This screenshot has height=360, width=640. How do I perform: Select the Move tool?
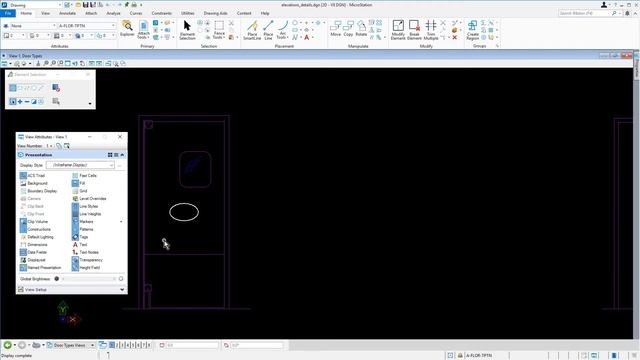[336, 29]
